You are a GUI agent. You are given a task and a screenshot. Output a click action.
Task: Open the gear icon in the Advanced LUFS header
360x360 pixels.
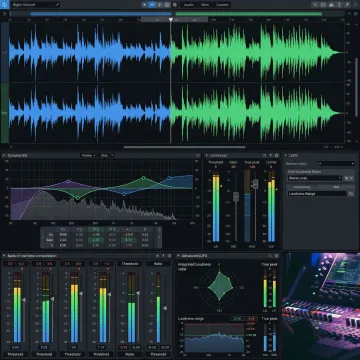[276, 256]
